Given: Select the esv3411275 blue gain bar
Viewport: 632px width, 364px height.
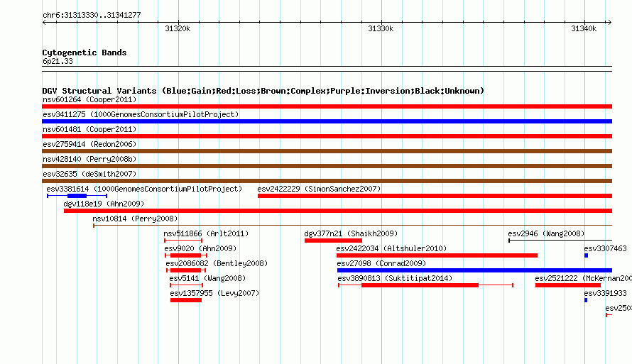Looking at the screenshot, I should pos(327,121).
